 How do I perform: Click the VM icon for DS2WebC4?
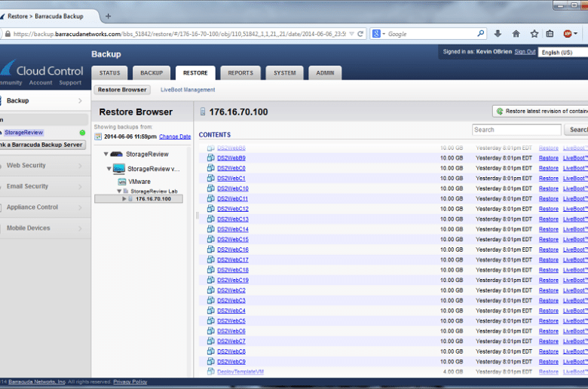click(x=211, y=311)
